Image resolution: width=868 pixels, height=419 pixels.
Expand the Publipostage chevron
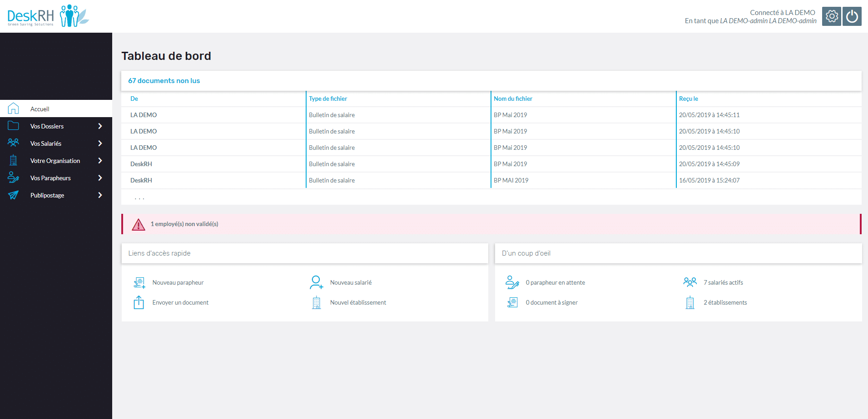point(100,195)
